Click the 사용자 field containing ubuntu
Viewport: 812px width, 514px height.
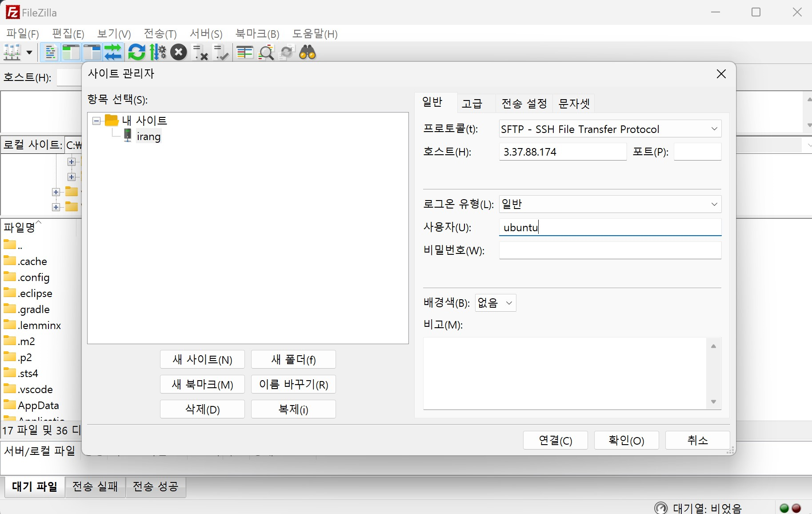(x=610, y=227)
